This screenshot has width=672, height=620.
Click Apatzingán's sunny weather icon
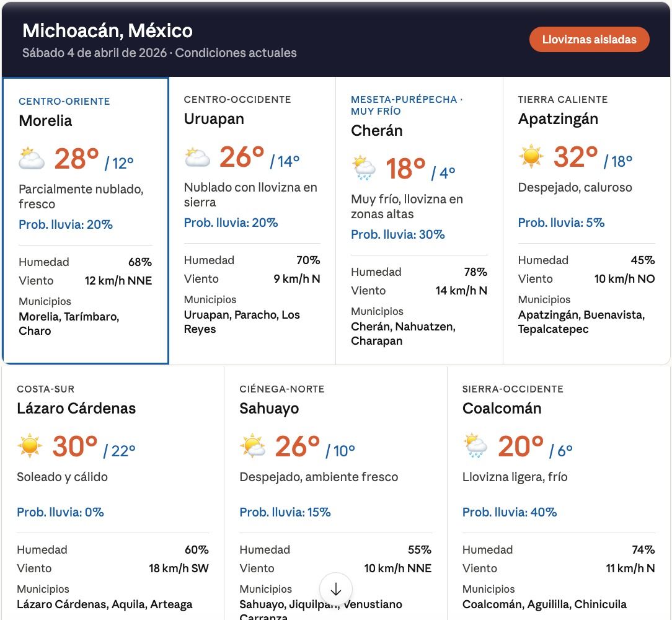[531, 157]
